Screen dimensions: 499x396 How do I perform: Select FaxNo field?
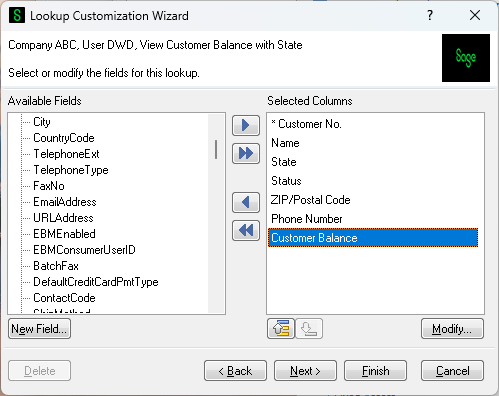click(49, 186)
